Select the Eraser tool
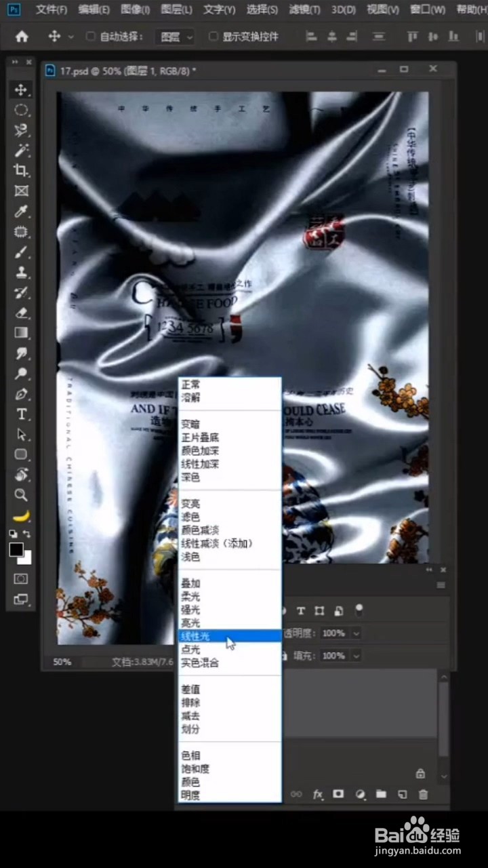Screen dimensions: 488x868 22,313
